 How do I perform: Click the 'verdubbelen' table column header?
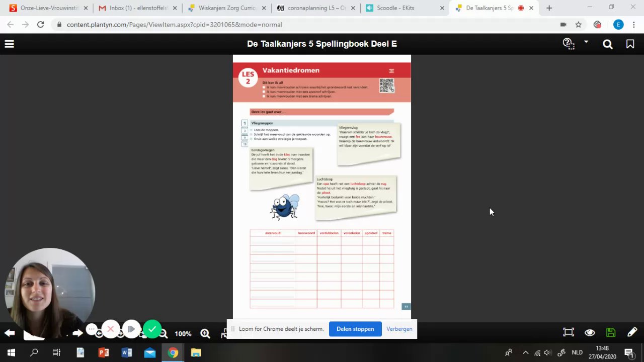[329, 233]
